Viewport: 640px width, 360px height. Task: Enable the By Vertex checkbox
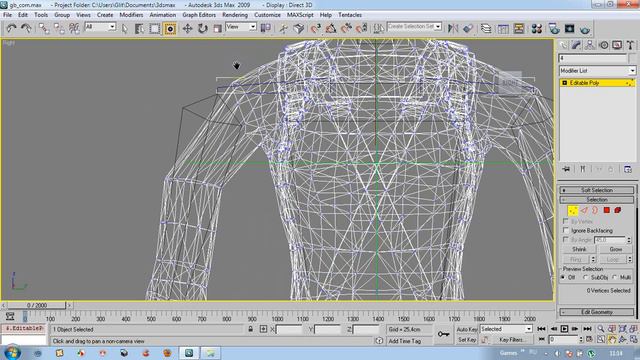(566, 221)
